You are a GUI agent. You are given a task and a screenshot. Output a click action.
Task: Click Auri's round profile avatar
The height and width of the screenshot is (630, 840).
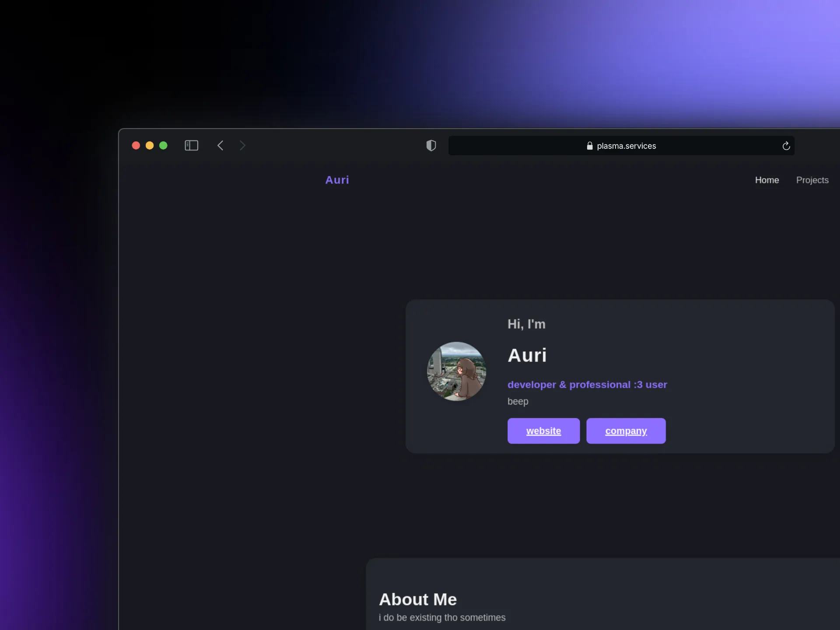pos(456,371)
